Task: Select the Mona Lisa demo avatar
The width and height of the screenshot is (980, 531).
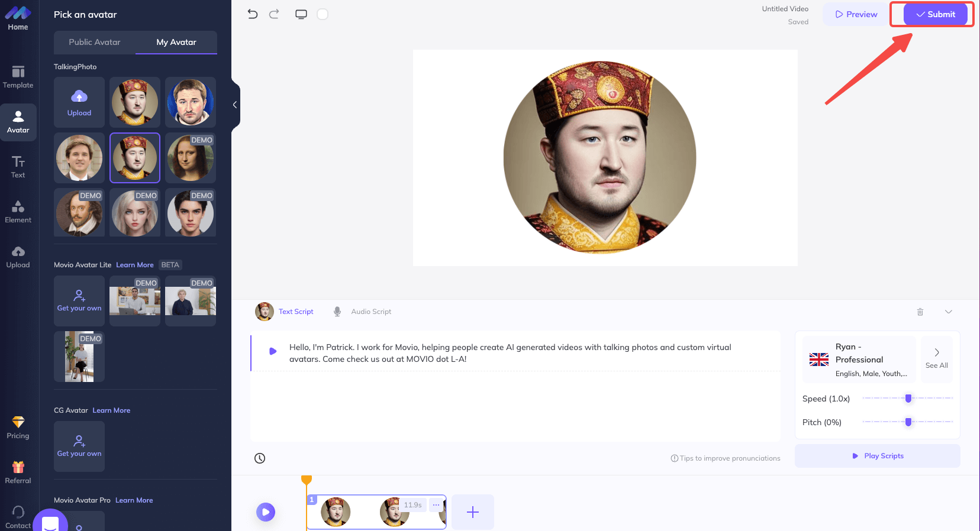Action: [x=191, y=158]
